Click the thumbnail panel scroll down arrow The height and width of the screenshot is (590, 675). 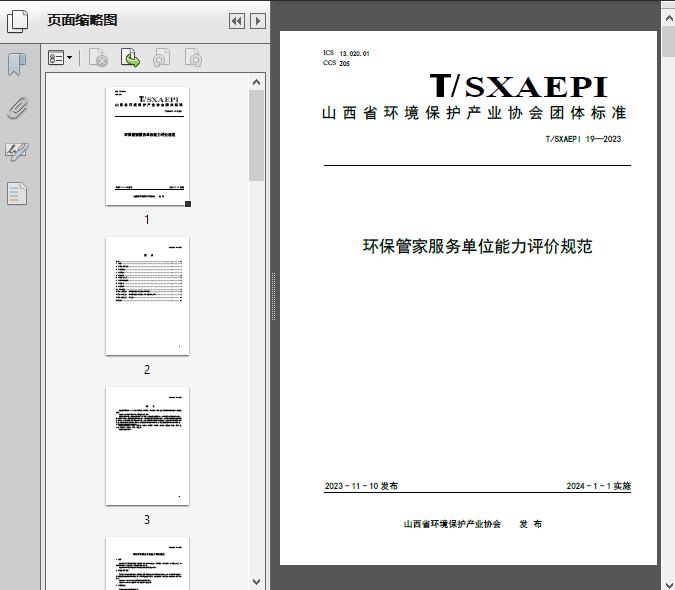click(257, 582)
